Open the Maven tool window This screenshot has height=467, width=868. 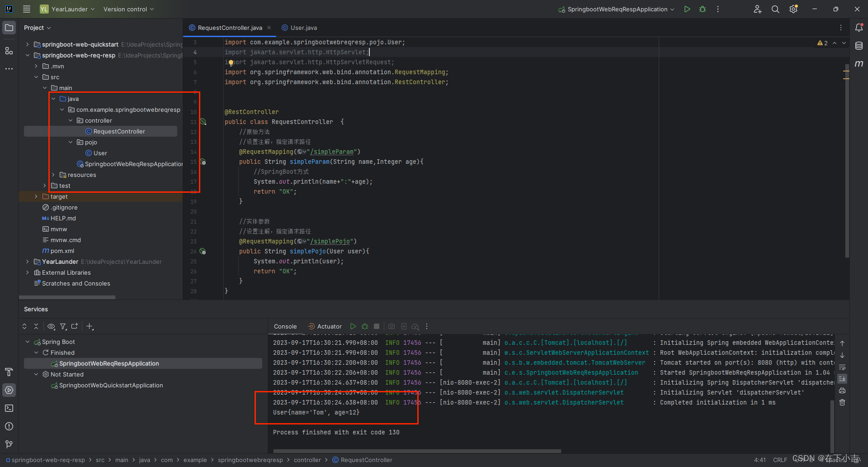[859, 64]
